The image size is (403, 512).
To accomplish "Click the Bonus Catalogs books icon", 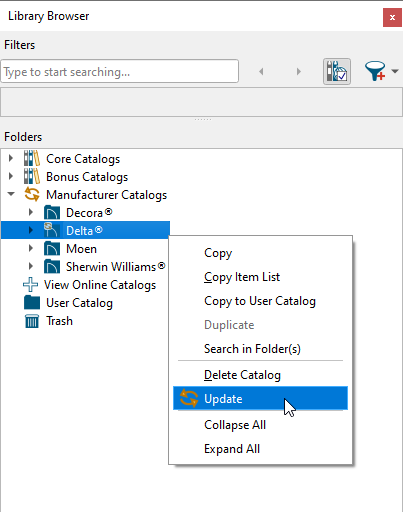I will [x=32, y=176].
